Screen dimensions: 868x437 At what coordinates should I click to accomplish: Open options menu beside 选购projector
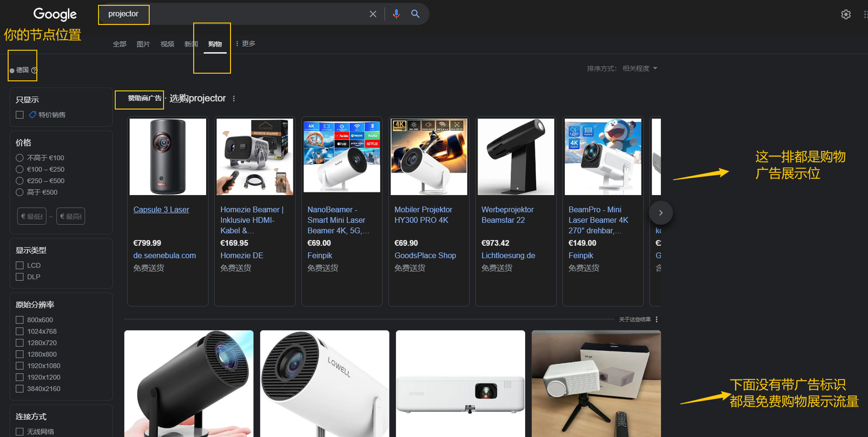(x=234, y=99)
